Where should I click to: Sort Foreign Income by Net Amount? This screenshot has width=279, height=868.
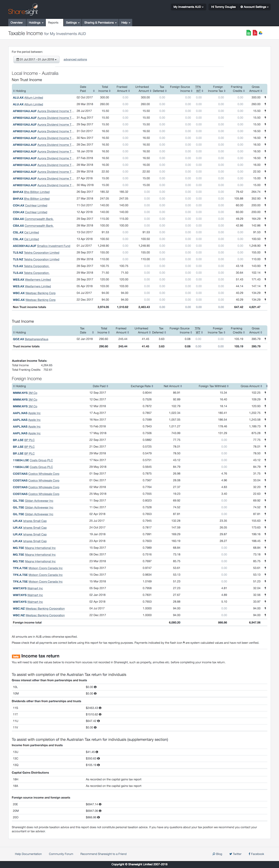coord(173,386)
